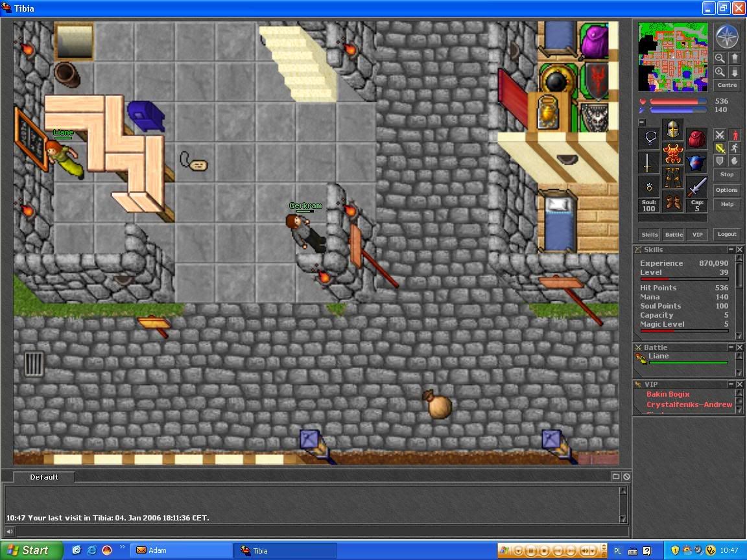Screen dimensions: 747x560
Task: Toggle stand-while-fighting mode (red figure)
Action: (734, 135)
